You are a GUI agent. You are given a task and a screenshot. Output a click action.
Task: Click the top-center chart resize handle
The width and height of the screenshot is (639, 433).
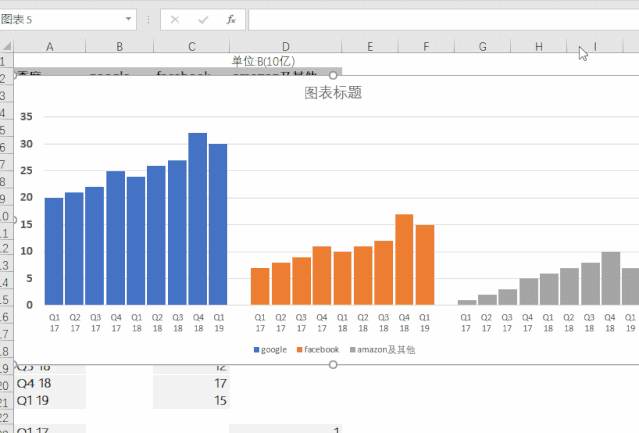pos(333,75)
